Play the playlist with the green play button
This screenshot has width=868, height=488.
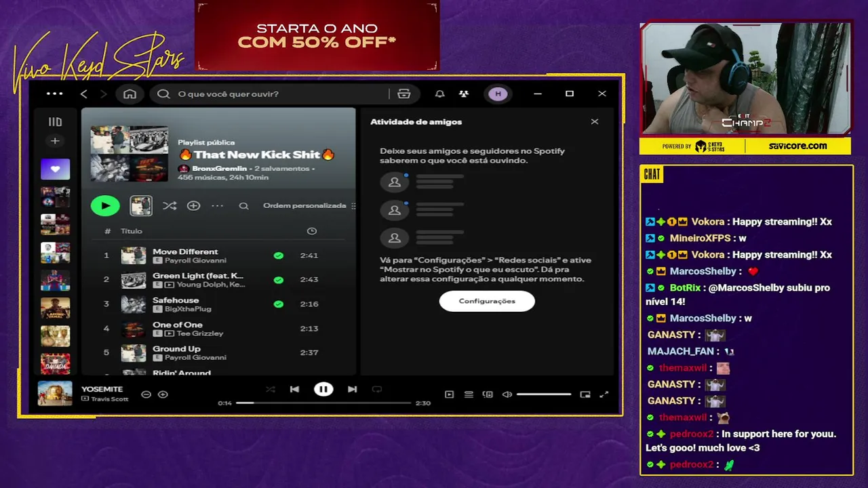tap(105, 205)
